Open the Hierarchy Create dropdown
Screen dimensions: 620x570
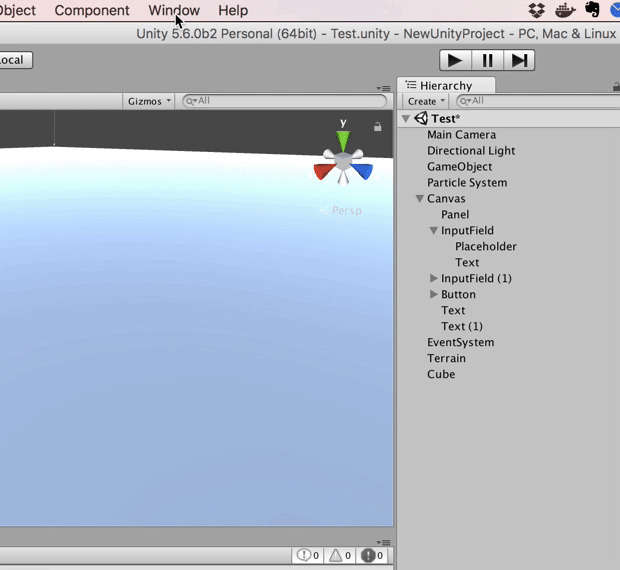coord(426,101)
